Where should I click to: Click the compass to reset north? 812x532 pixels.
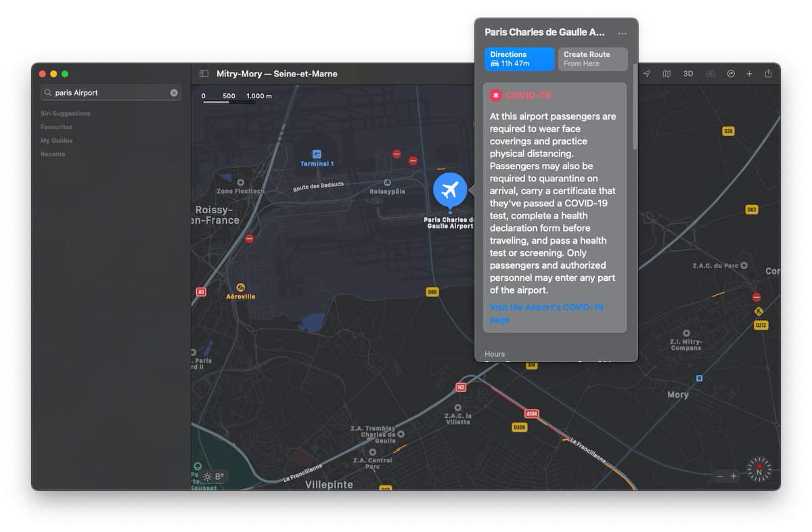coord(759,469)
